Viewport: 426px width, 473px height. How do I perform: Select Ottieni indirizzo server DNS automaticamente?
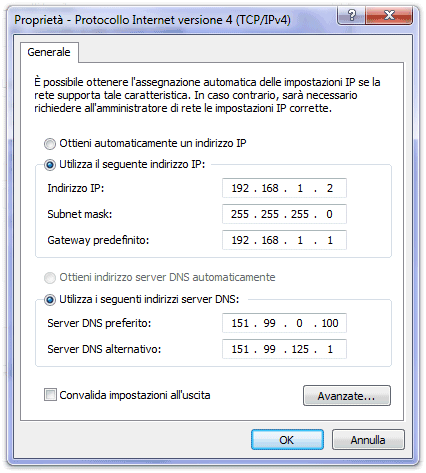pos(50,278)
